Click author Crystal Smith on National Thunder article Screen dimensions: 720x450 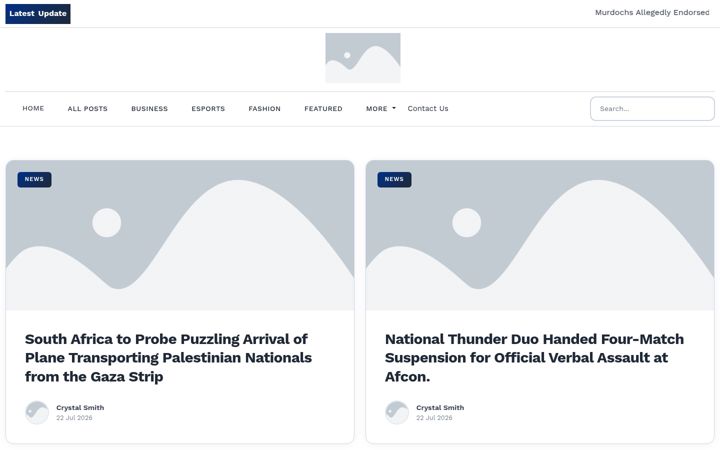(x=440, y=408)
